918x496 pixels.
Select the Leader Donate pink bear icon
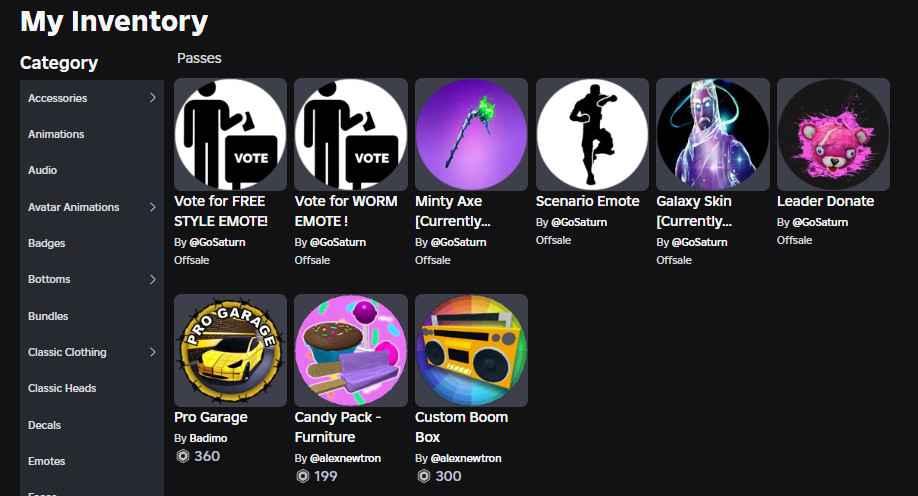click(833, 134)
